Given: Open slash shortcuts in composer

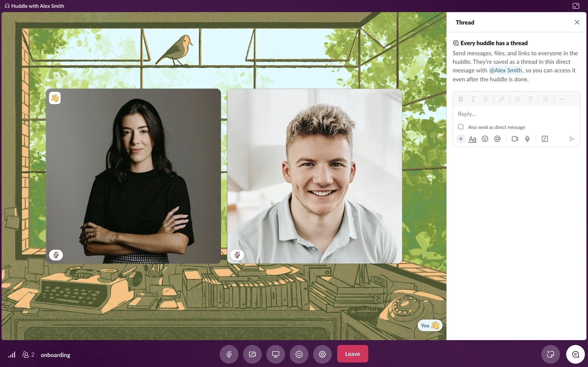Looking at the screenshot, I should point(545,139).
